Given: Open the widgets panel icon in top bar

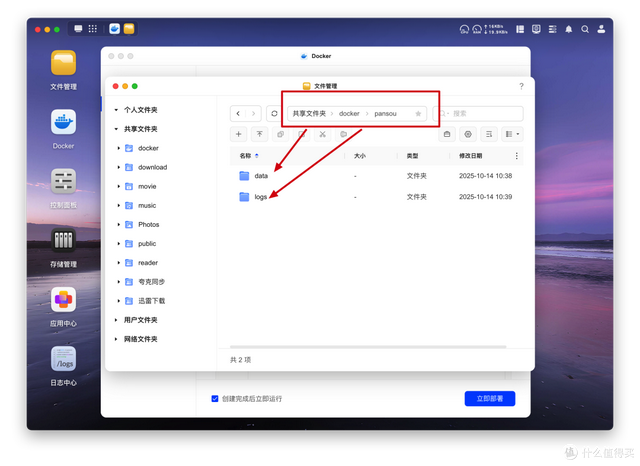Looking at the screenshot, I should (x=520, y=29).
